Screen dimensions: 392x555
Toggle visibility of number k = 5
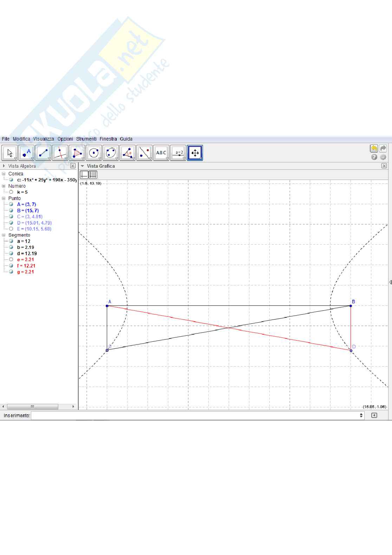click(x=11, y=192)
